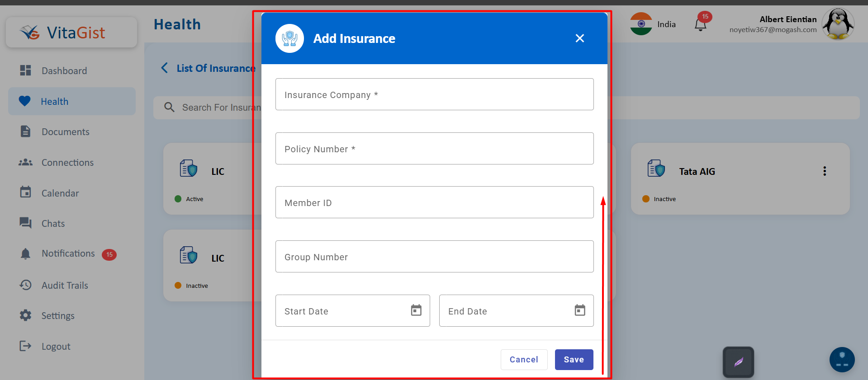Viewport: 868px width, 380px height.
Task: Open Dashboard from sidebar
Action: point(64,71)
